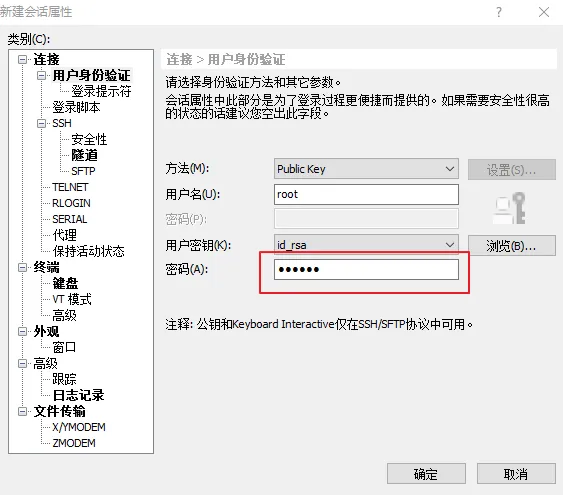
Task: Click the 密码(A) passphrase field
Action: pos(366,269)
